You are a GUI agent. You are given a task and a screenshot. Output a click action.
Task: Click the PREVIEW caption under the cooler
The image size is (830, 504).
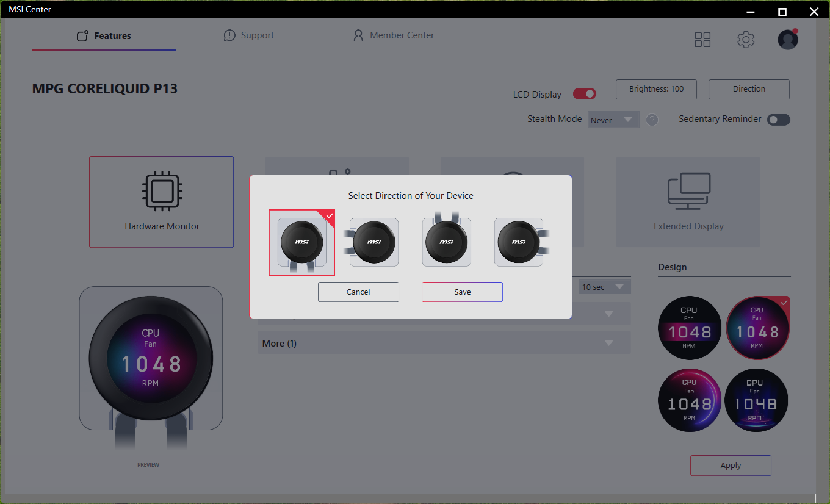point(148,465)
